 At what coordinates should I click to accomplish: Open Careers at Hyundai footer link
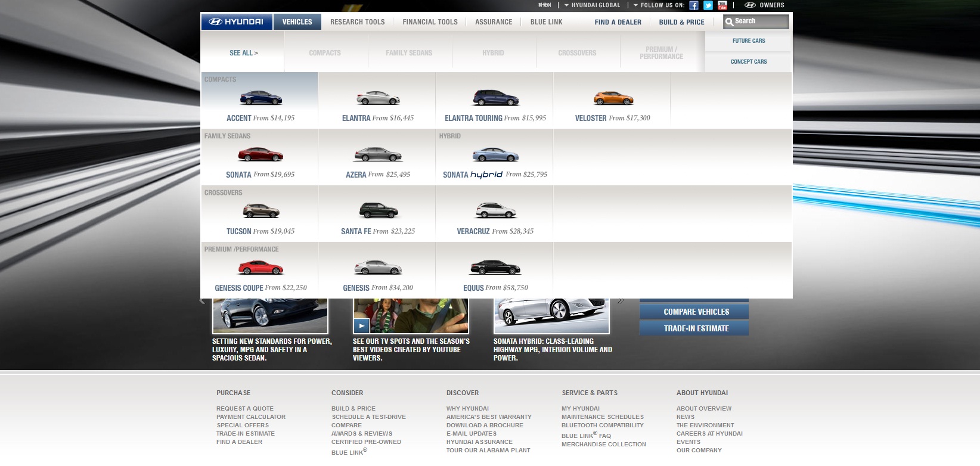click(x=709, y=434)
